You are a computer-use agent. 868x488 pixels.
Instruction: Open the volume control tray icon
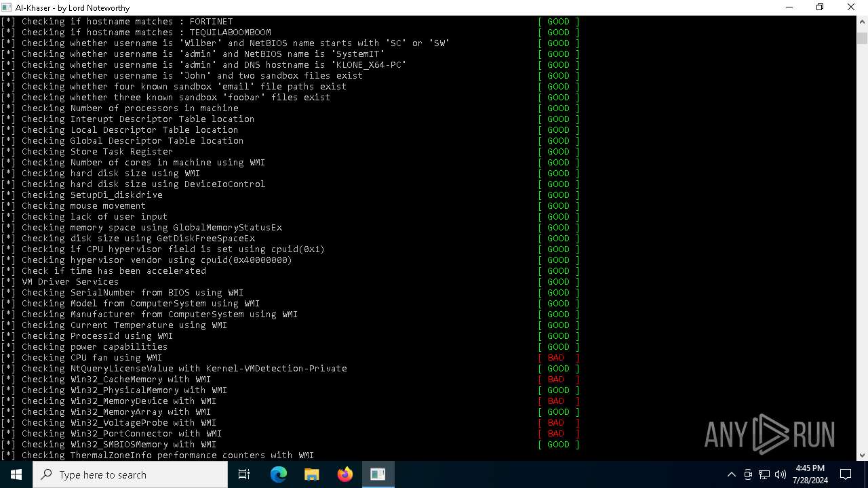(781, 474)
